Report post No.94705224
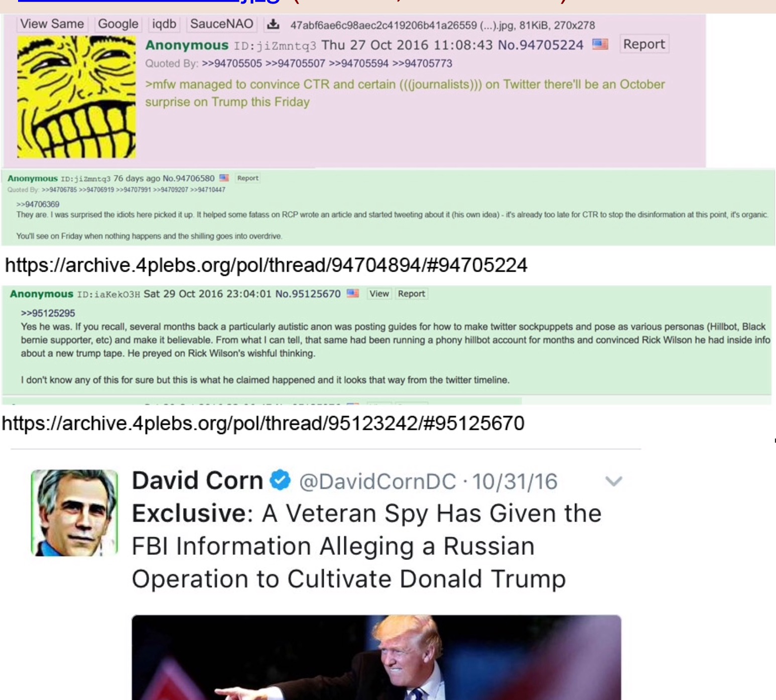Viewport: 776px width, 700px height. [x=644, y=44]
